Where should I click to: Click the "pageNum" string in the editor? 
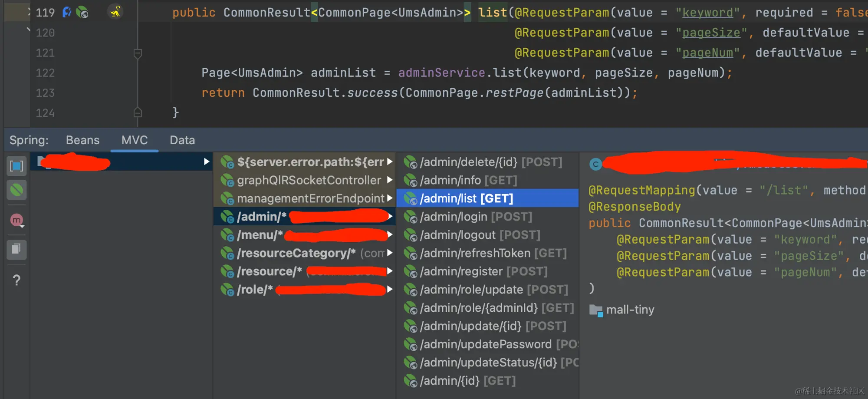708,53
